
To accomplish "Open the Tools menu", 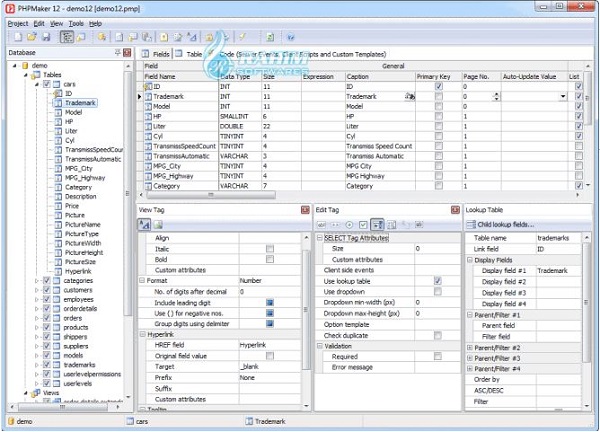I will pyautogui.click(x=75, y=22).
